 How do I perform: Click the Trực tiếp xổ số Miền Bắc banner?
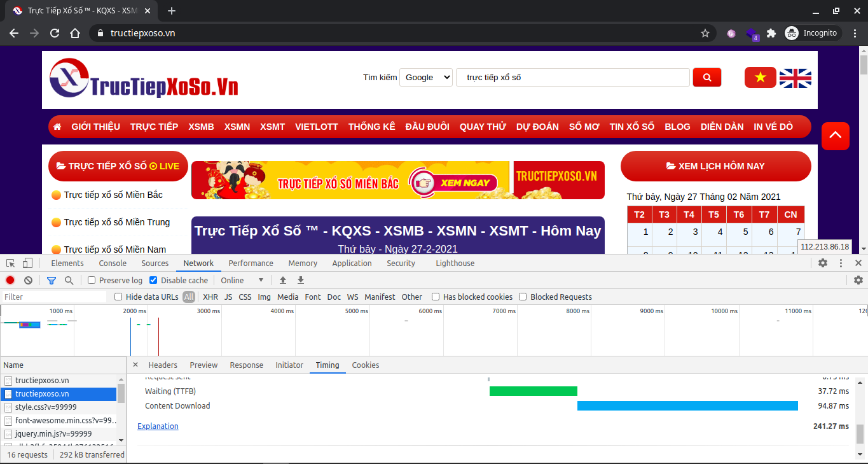click(x=398, y=180)
